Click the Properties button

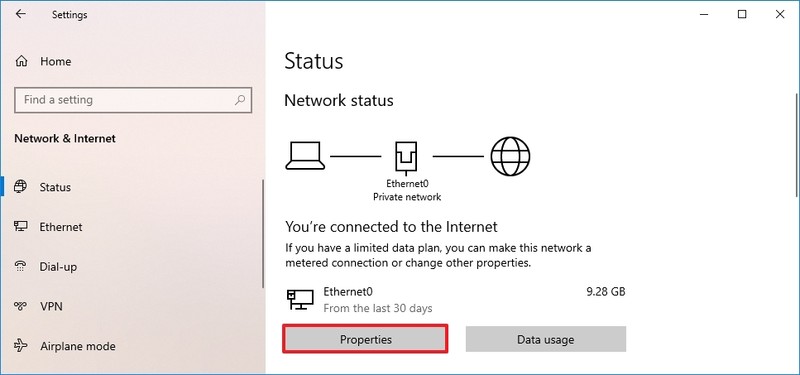pyautogui.click(x=365, y=339)
